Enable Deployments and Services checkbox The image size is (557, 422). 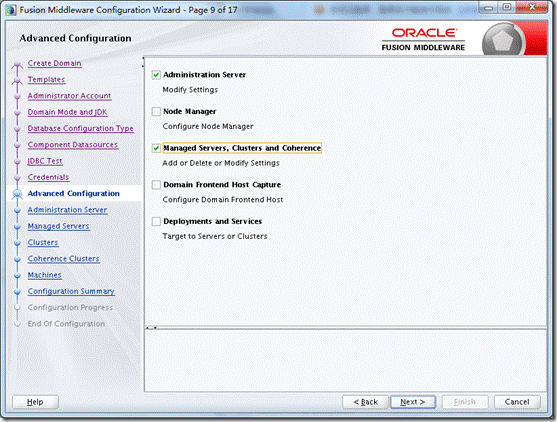[156, 221]
